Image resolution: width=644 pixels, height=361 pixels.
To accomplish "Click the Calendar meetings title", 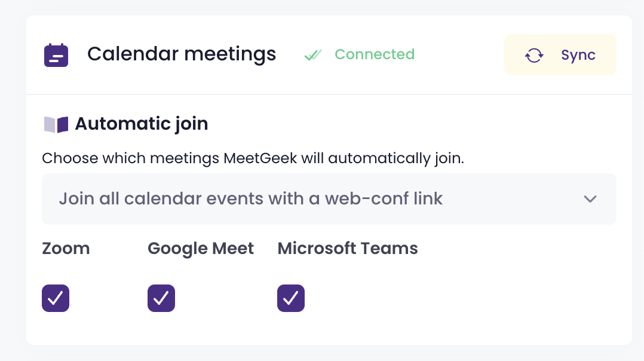I will click(182, 54).
